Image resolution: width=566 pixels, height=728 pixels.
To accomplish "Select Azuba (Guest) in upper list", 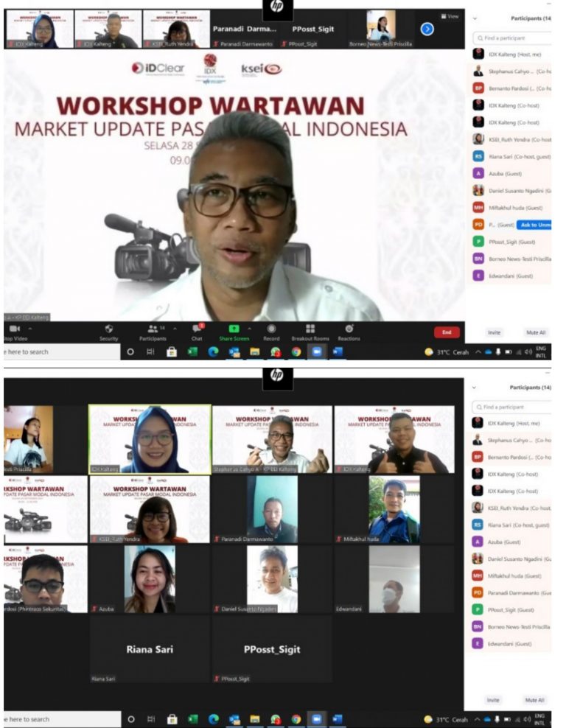I will [511, 174].
